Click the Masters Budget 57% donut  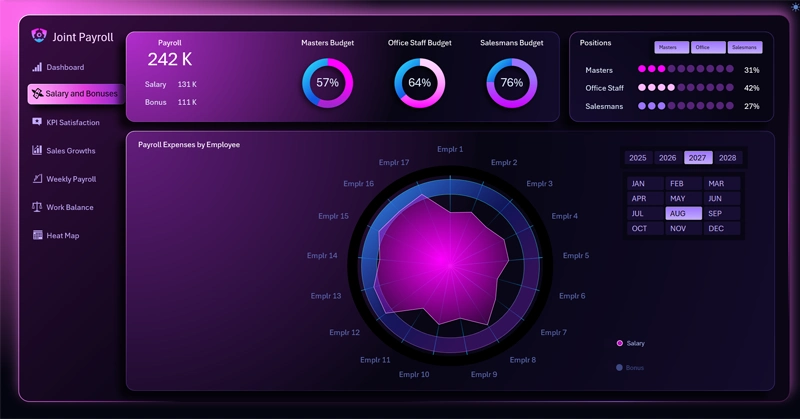pyautogui.click(x=328, y=83)
